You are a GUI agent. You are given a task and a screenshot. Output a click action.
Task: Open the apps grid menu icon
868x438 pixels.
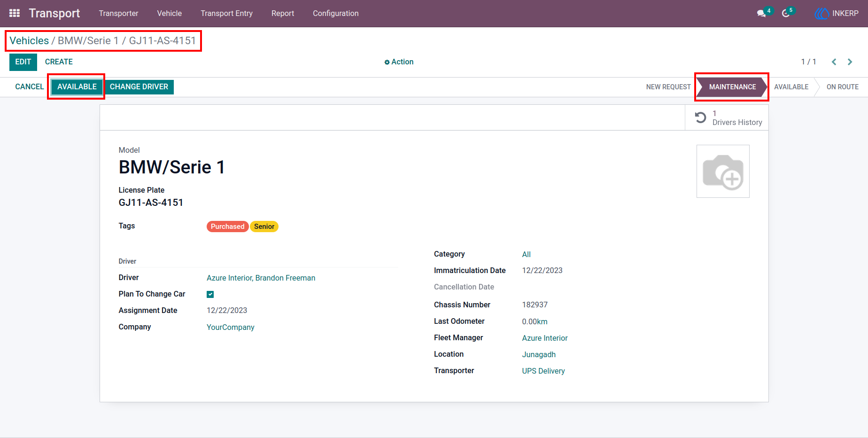pos(15,13)
